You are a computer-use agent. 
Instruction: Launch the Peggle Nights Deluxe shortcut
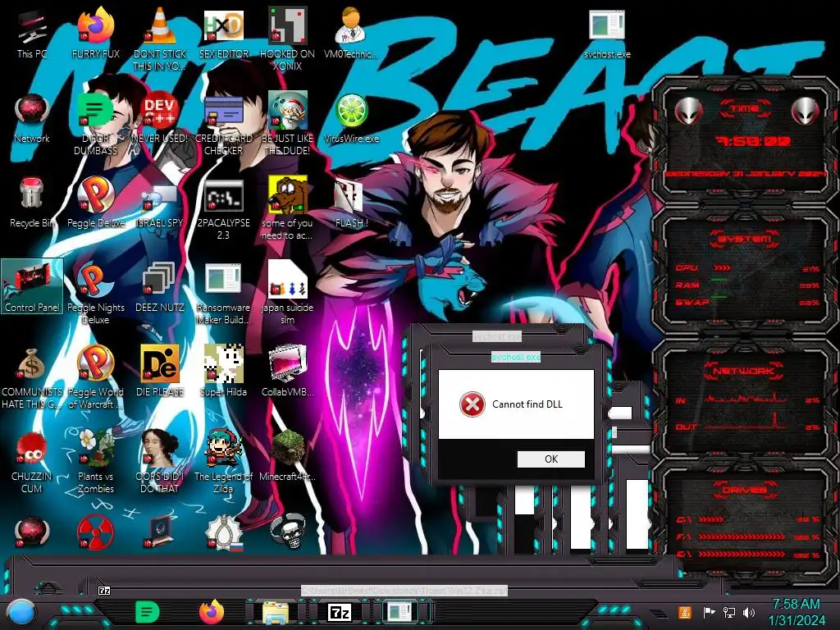[x=96, y=294]
